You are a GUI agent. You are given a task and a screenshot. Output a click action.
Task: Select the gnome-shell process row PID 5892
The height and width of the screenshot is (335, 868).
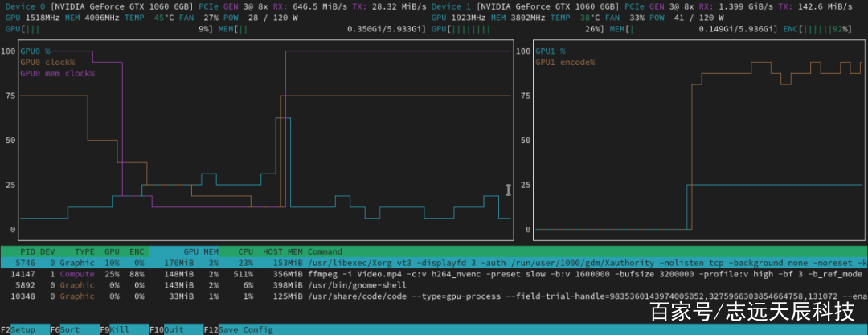tap(434, 284)
